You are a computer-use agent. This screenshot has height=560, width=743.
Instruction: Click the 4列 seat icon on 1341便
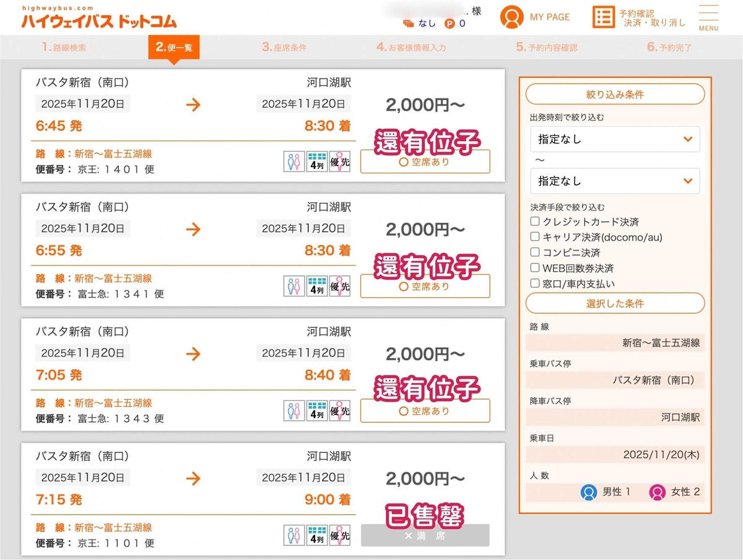317,286
